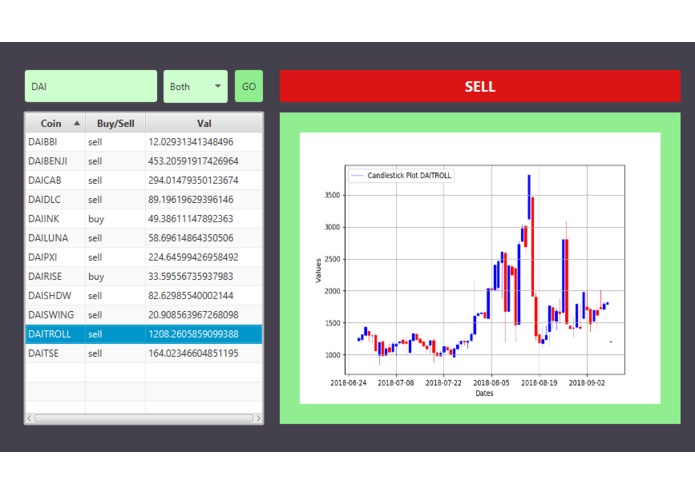
Task: Select the DAITSE coin row
Action: [144, 353]
